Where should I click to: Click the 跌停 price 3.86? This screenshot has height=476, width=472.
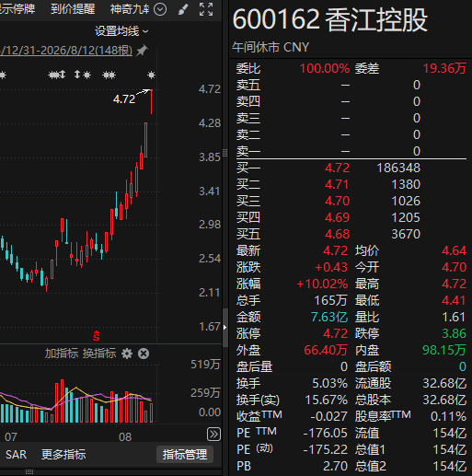pyautogui.click(x=454, y=333)
